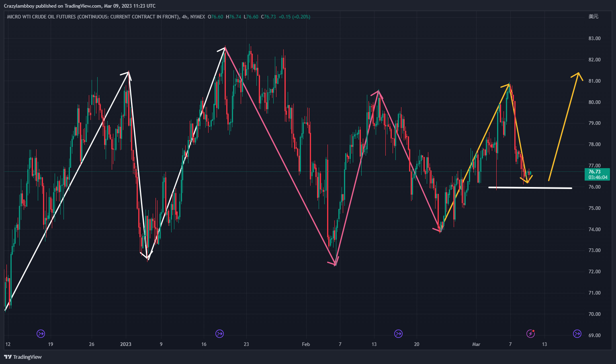Click the NYMEX exchange label

pyautogui.click(x=198, y=17)
